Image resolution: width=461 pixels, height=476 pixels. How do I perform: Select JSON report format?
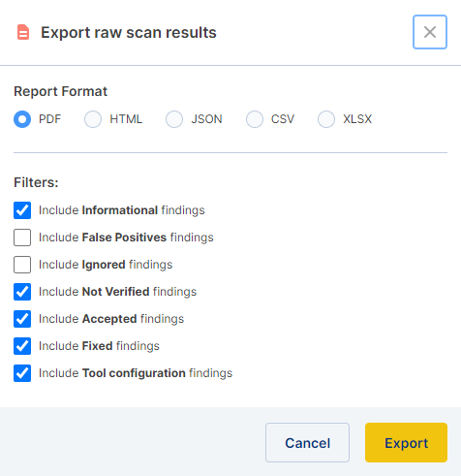click(x=174, y=119)
